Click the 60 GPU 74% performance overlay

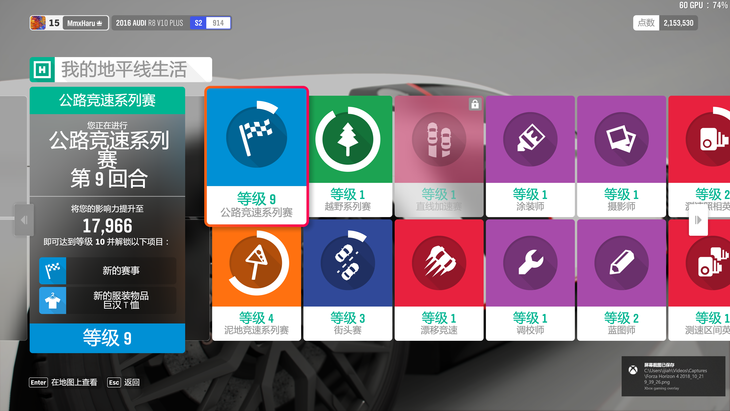point(704,5)
